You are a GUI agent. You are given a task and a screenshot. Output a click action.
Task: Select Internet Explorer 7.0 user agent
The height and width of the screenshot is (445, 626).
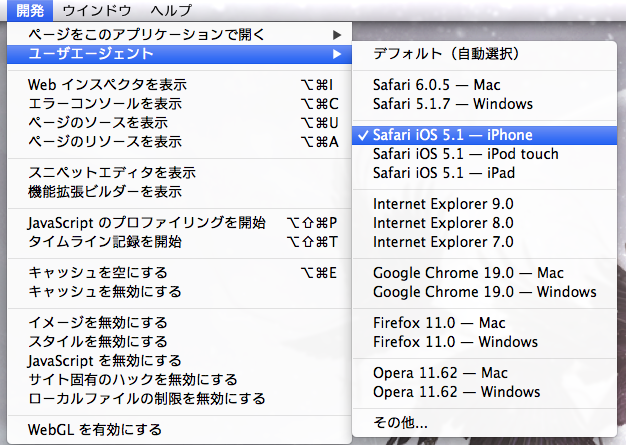click(x=484, y=242)
